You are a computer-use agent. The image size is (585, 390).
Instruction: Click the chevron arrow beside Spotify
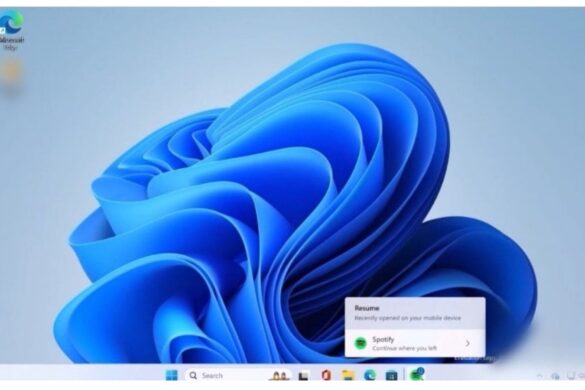pos(468,343)
